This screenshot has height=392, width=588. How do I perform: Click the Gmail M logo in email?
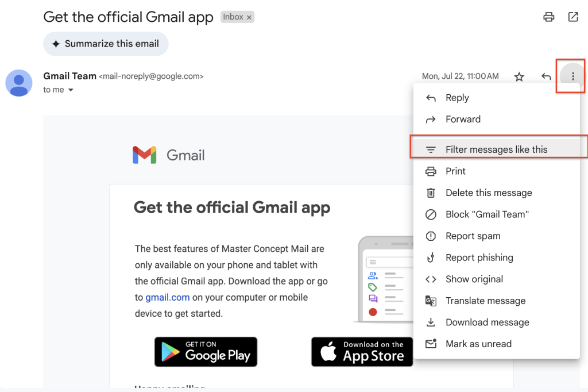point(144,155)
